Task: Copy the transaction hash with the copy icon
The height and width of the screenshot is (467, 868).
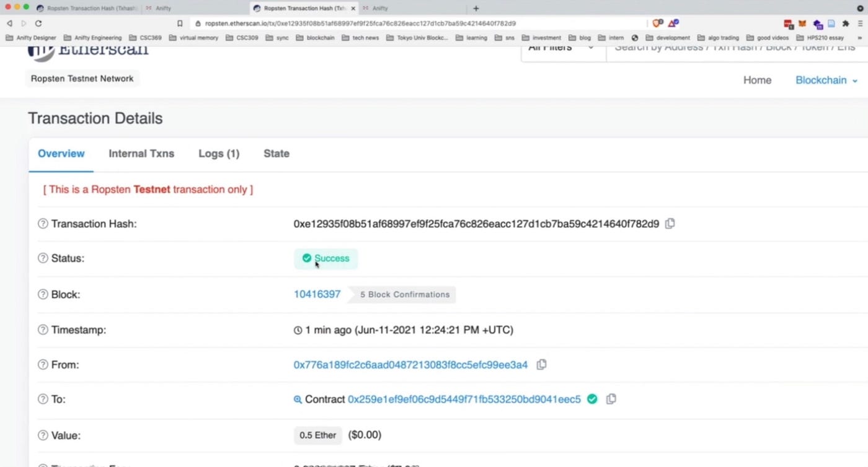Action: (670, 224)
